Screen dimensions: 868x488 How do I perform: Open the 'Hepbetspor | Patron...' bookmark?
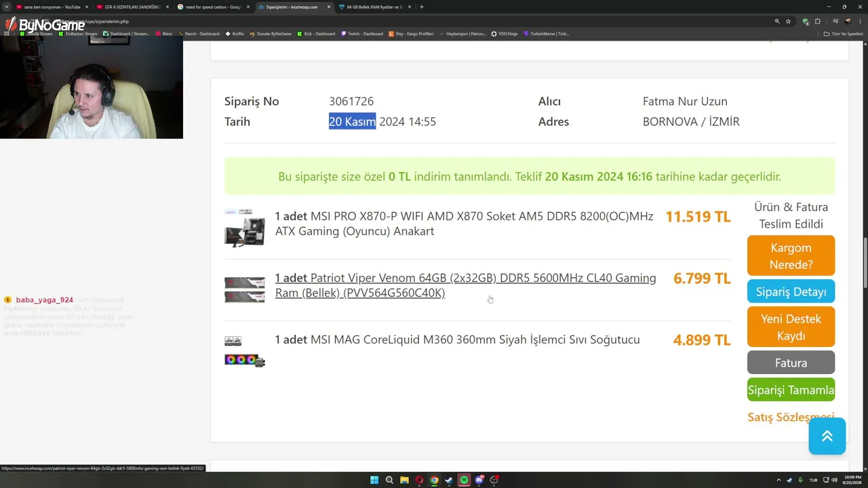pos(462,34)
